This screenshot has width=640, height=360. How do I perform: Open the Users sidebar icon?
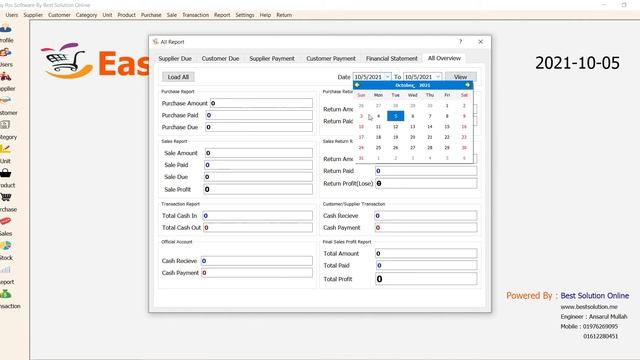(5, 52)
